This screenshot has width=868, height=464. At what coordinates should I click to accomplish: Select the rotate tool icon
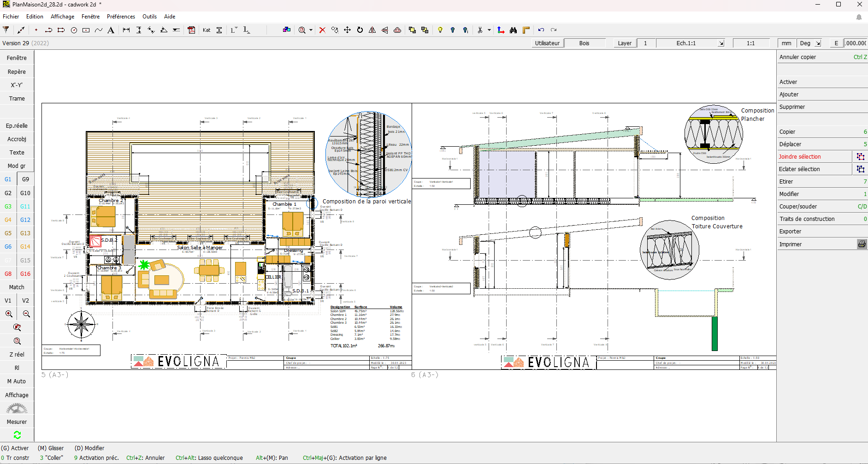pyautogui.click(x=360, y=30)
